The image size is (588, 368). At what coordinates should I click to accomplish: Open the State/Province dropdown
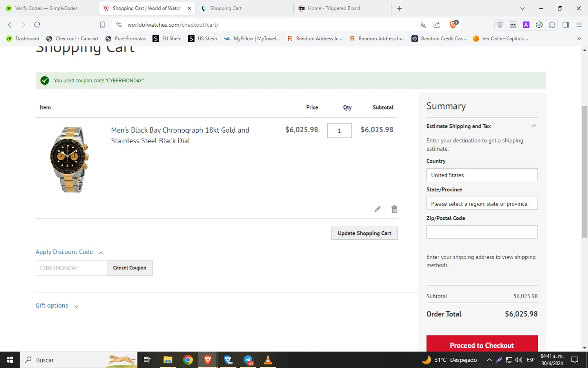point(482,204)
